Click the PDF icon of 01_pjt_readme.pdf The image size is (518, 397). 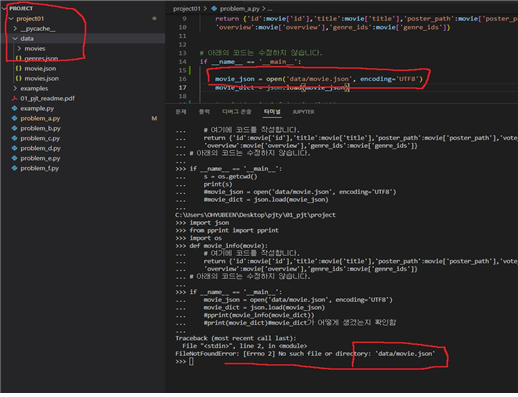pos(15,98)
